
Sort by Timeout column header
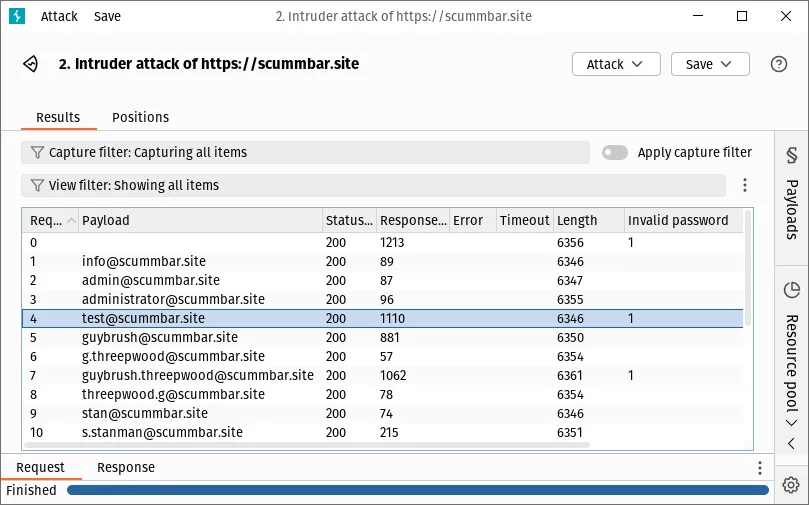click(x=525, y=221)
